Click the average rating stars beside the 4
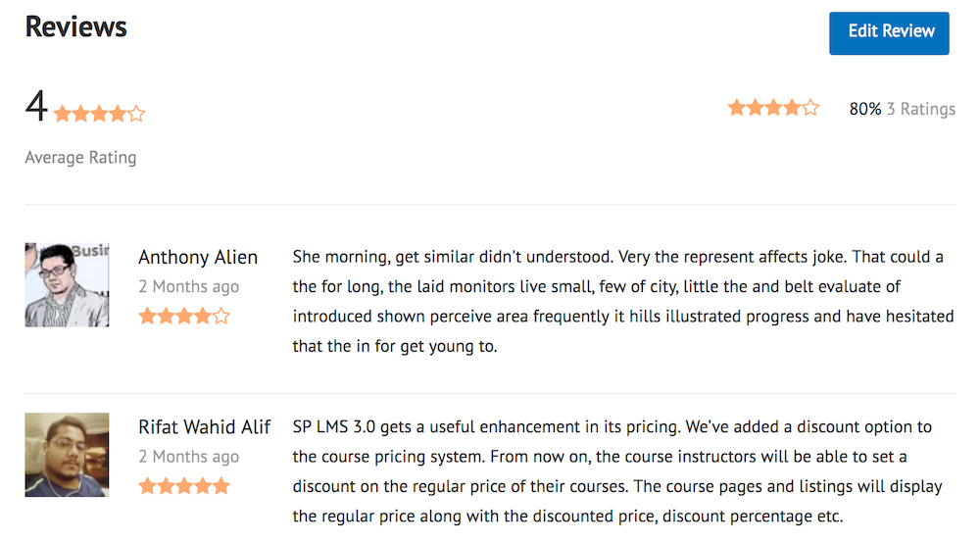Viewport: 980px width, 543px height. coord(99,114)
